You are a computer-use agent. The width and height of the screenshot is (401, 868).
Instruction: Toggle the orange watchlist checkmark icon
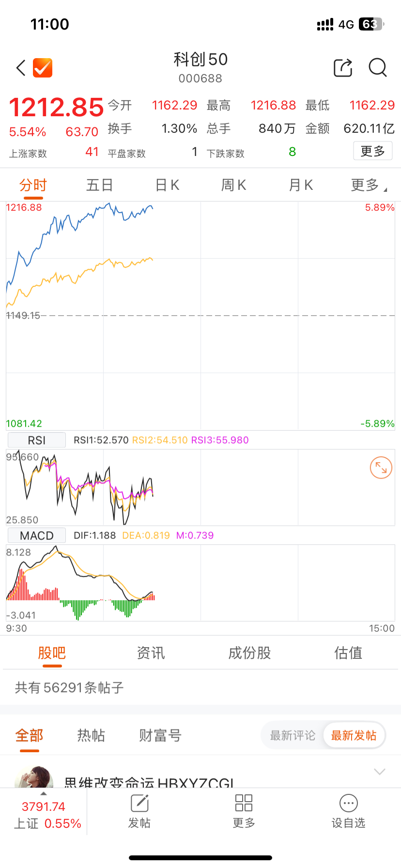(43, 68)
